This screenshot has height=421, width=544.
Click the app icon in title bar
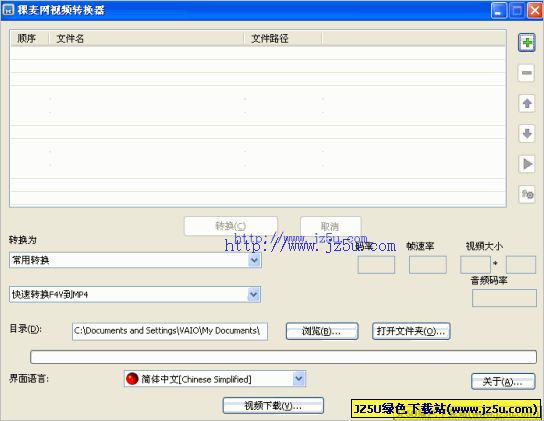(x=8, y=10)
